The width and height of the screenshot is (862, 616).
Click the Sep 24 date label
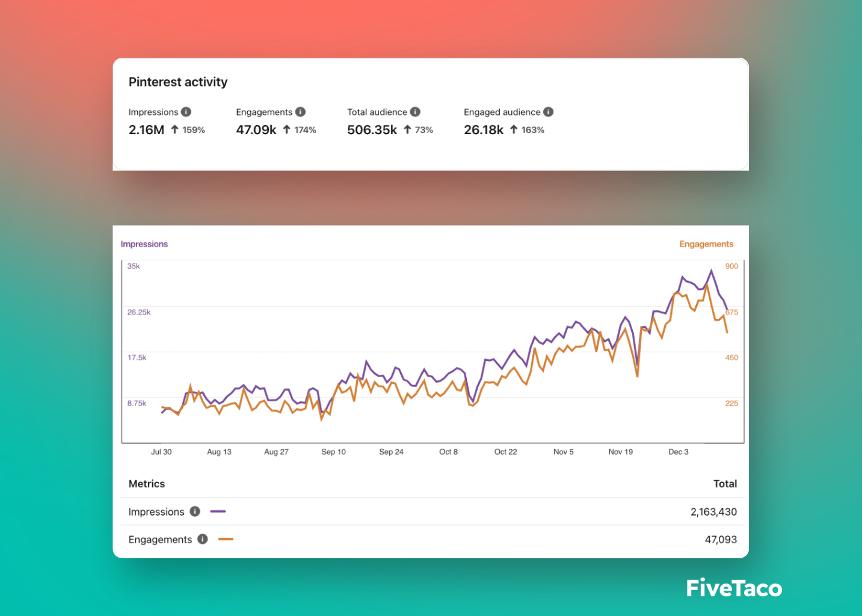pyautogui.click(x=391, y=452)
